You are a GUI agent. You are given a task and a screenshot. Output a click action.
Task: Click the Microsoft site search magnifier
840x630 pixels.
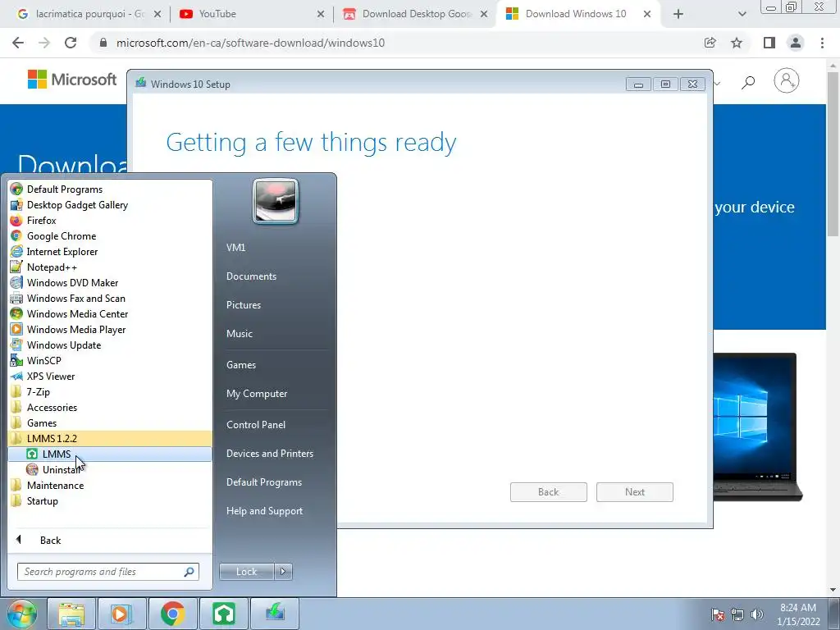[x=748, y=82]
